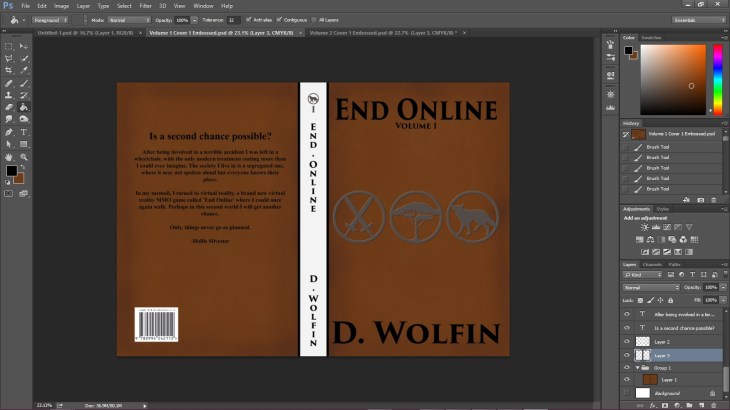Click the Tolerance input field
This screenshot has height=410, width=730.
tap(233, 19)
